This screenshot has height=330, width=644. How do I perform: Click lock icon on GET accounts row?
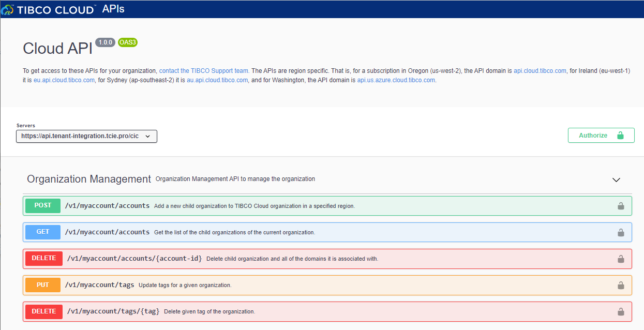[x=620, y=232]
